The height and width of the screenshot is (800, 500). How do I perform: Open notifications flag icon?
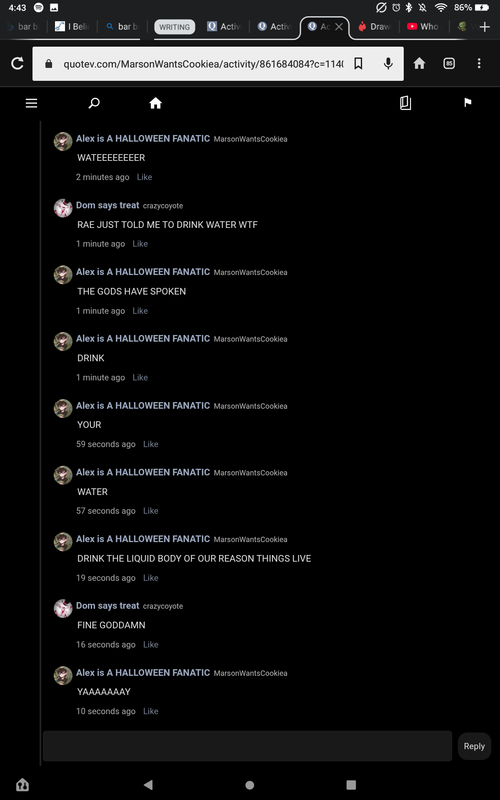(x=467, y=103)
